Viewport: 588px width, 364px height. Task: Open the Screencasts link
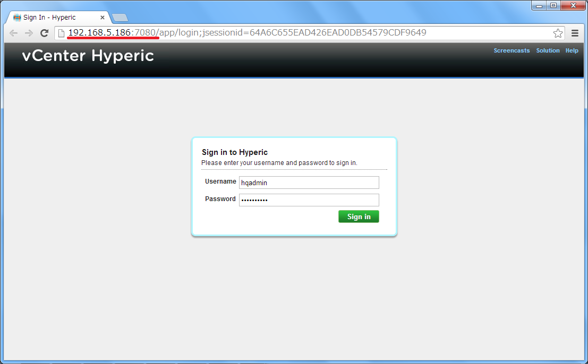point(512,50)
